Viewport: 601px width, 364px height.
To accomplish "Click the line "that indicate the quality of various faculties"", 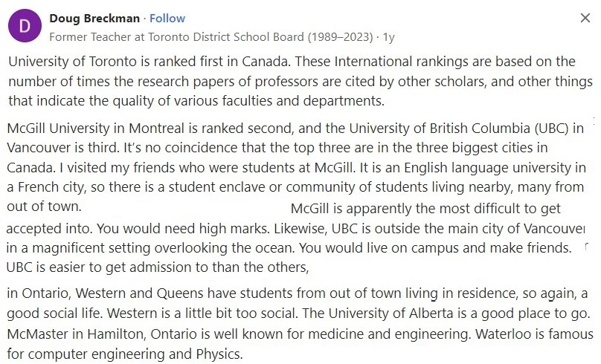I will point(196,101).
